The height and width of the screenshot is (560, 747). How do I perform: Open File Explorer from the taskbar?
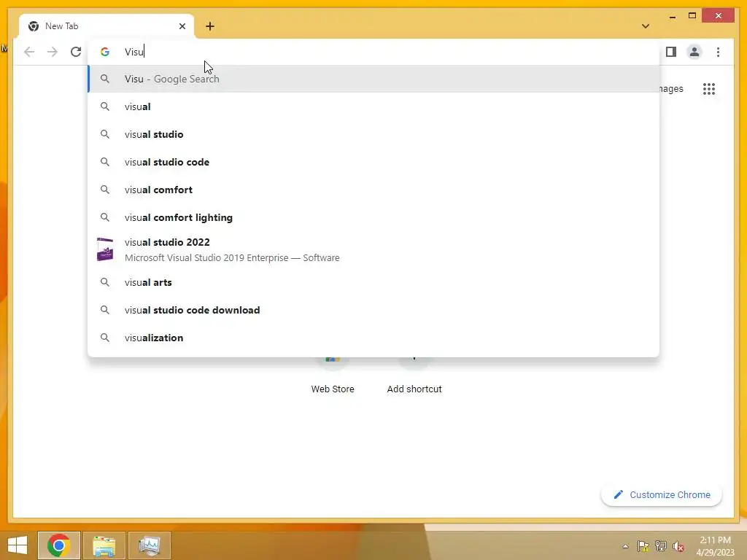pos(104,545)
